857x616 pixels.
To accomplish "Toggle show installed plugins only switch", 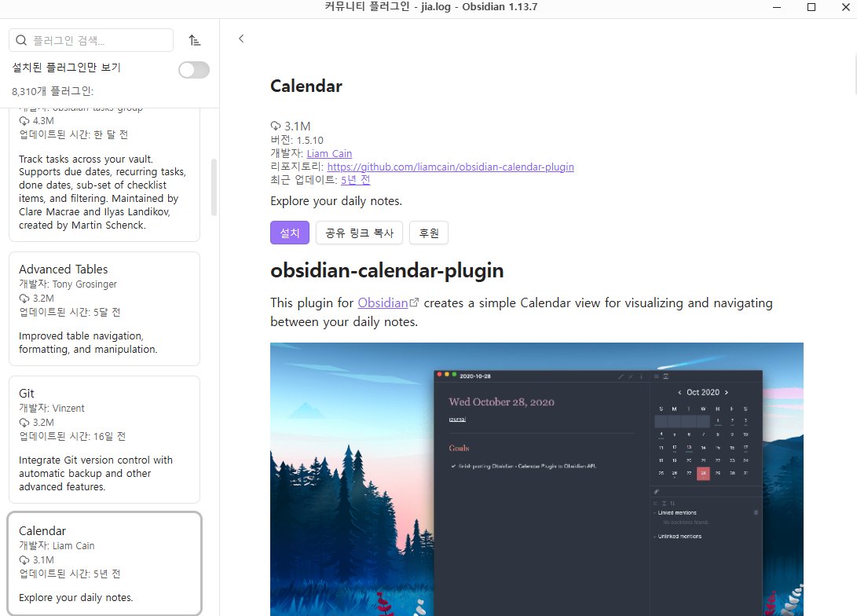I will (194, 69).
